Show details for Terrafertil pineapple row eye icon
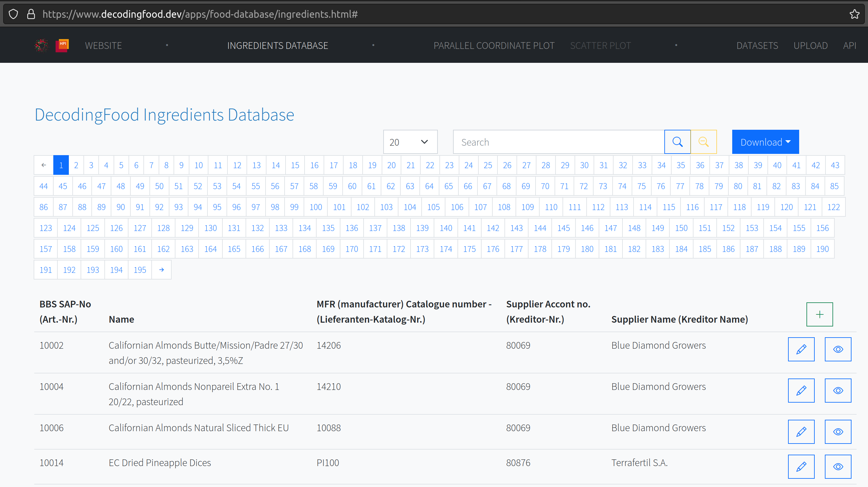The height and width of the screenshot is (487, 868). 838,466
